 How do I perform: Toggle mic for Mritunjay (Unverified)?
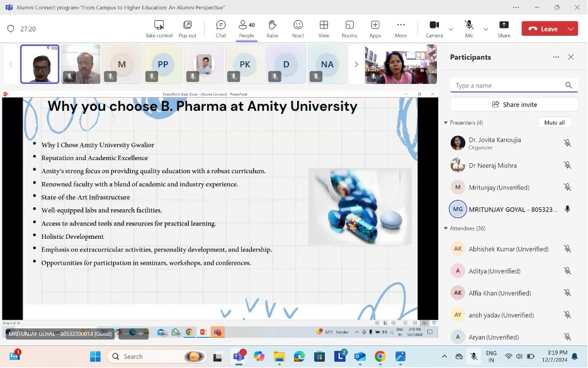tap(567, 187)
